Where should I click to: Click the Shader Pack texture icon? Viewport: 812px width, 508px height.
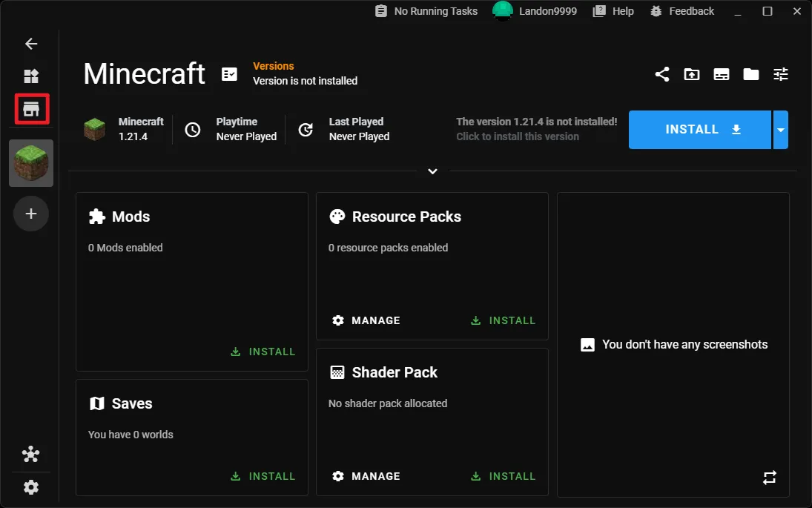tap(337, 372)
